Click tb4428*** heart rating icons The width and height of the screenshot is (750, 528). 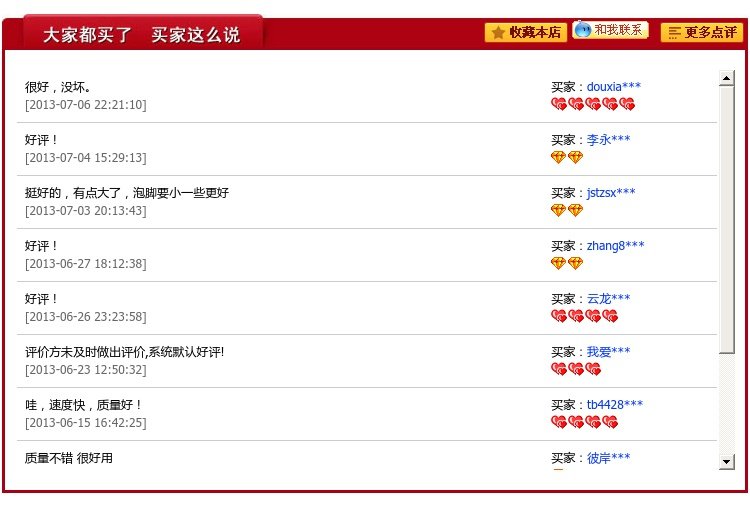coord(585,423)
